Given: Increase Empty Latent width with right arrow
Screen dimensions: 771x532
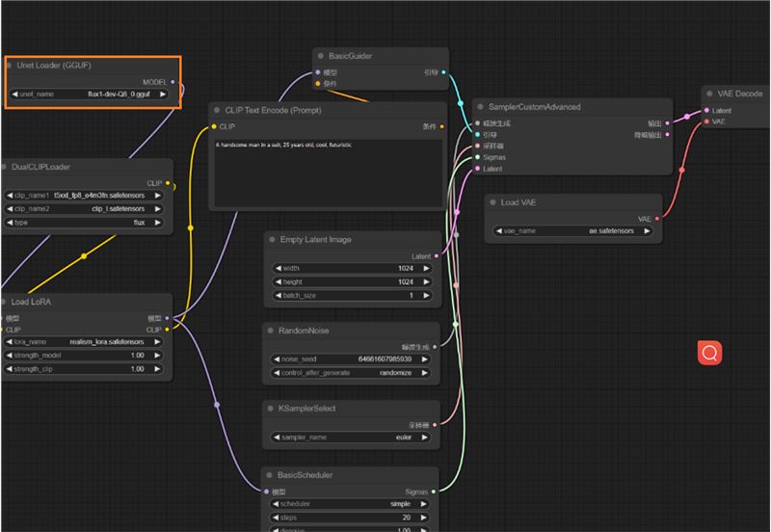Looking at the screenshot, I should tap(426, 268).
